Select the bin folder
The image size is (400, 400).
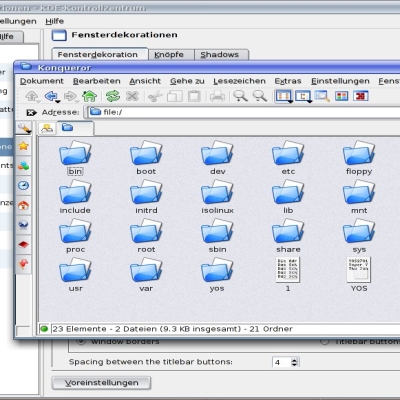point(75,158)
